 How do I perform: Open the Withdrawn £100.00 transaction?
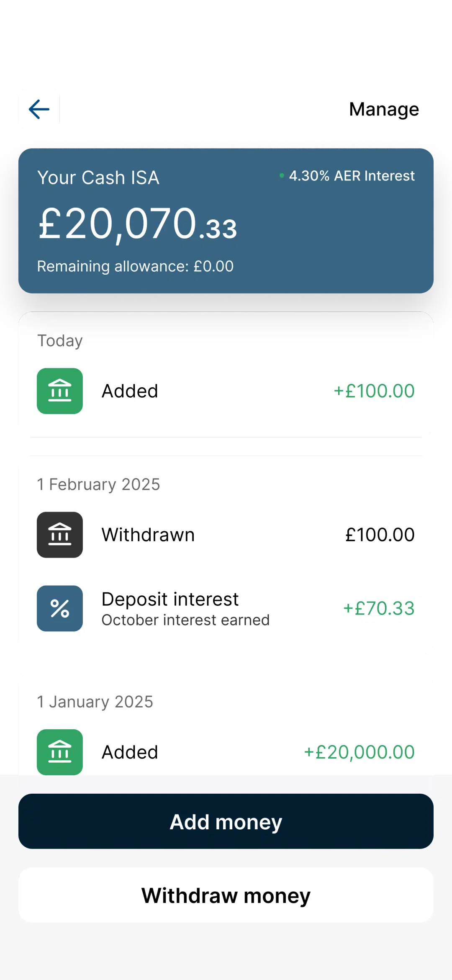click(226, 535)
